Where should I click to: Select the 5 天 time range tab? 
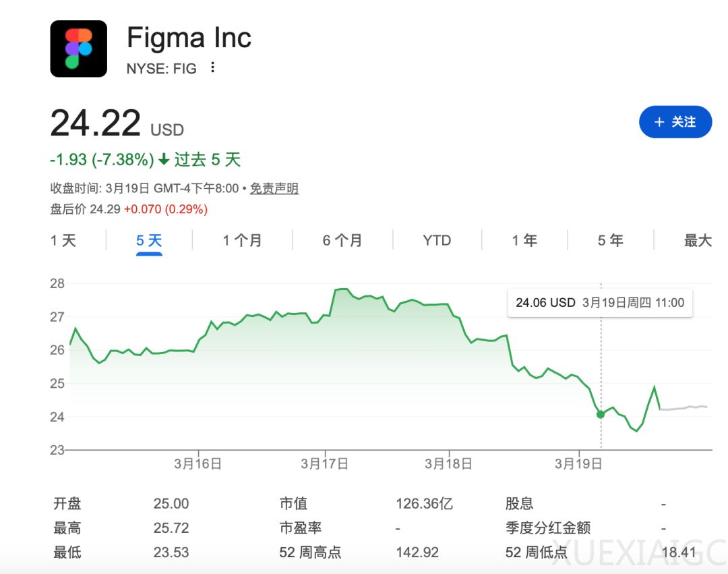coord(150,241)
